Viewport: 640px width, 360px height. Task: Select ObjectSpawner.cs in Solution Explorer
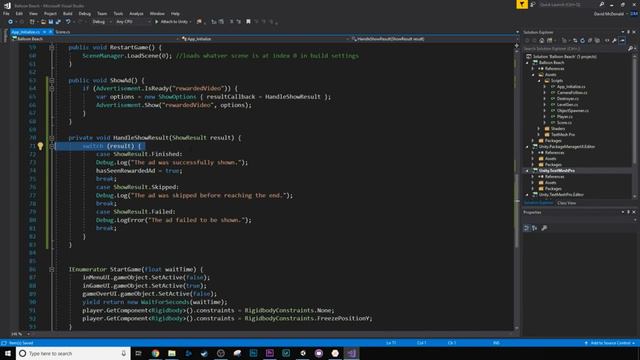(573, 111)
